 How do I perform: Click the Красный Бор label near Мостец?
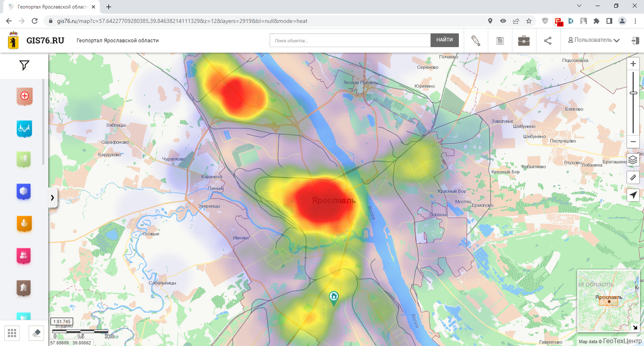point(451,192)
